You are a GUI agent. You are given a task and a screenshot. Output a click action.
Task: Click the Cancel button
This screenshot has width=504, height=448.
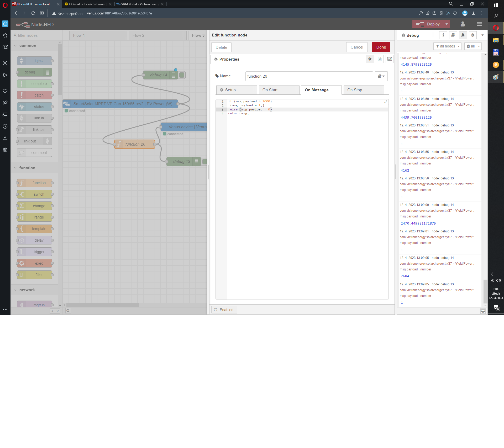click(x=357, y=47)
